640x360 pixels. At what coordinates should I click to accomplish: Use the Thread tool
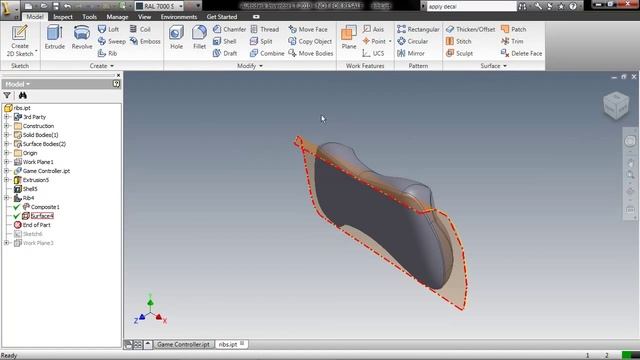click(x=264, y=29)
